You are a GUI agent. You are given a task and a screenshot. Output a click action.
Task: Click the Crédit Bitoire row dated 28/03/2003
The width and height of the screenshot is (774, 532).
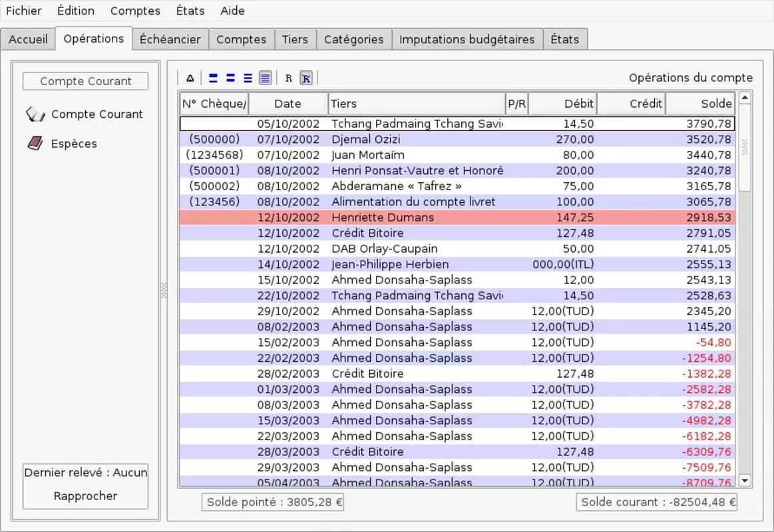point(457,452)
